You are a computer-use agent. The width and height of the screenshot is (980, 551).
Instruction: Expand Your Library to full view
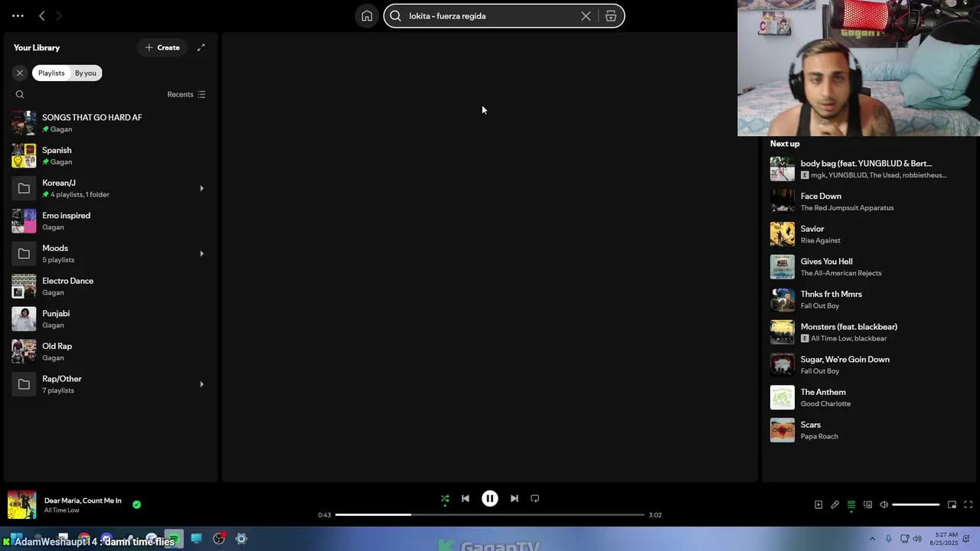[201, 47]
